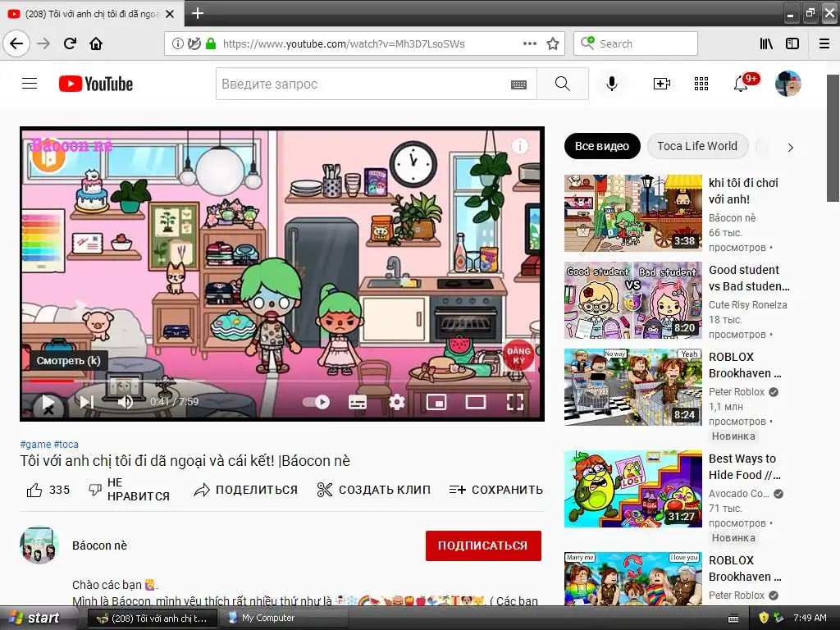840x630 pixels.
Task: Go back with the browser back arrow
Action: coord(16,43)
